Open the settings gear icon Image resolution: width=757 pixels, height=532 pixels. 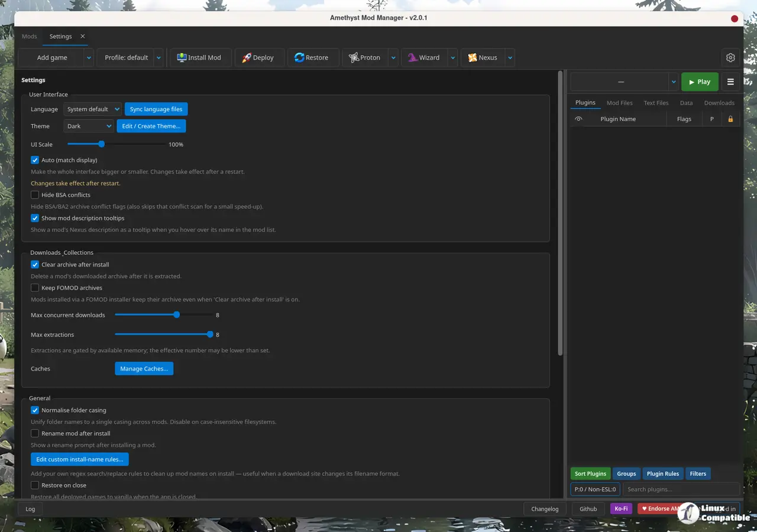coord(730,57)
